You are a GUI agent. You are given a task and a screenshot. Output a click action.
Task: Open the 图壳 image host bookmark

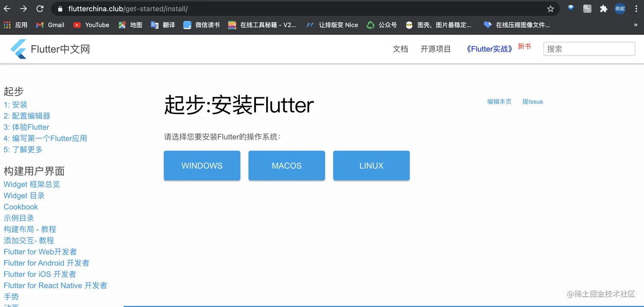438,25
